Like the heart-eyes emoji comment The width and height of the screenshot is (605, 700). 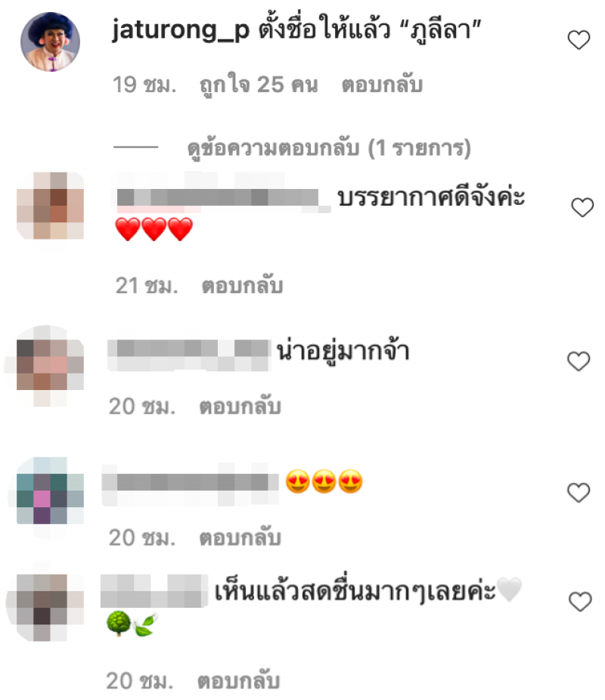point(579,492)
